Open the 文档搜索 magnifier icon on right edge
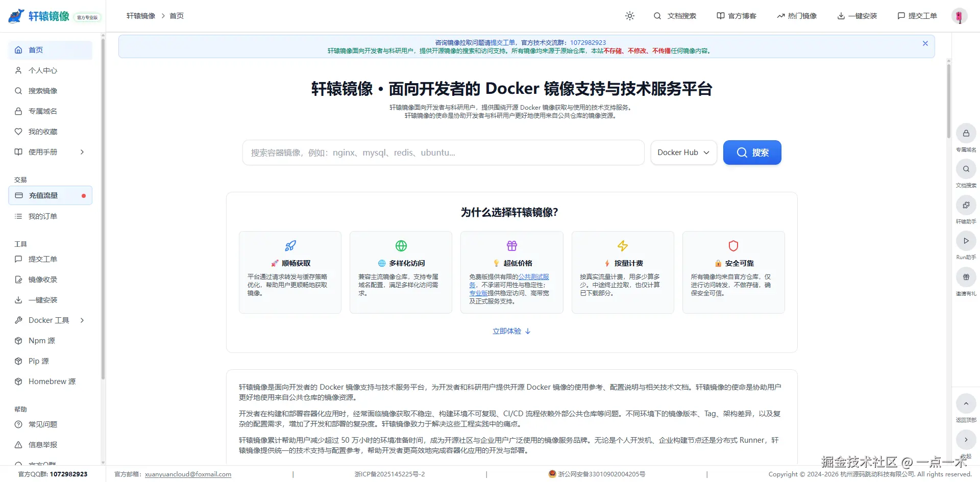Viewport: 980px width, 482px height. (x=966, y=169)
